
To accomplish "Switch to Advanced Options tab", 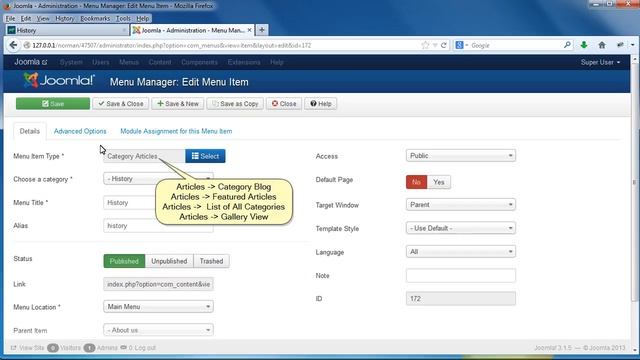I will [80, 131].
